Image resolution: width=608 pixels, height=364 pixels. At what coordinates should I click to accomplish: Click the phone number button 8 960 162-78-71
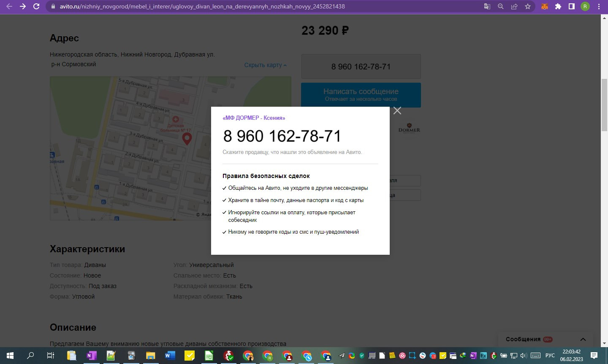(x=361, y=67)
